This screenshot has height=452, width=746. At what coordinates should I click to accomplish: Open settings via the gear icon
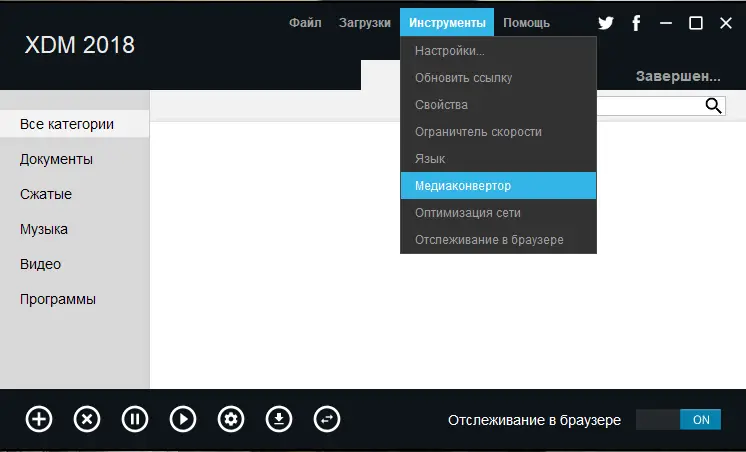231,419
